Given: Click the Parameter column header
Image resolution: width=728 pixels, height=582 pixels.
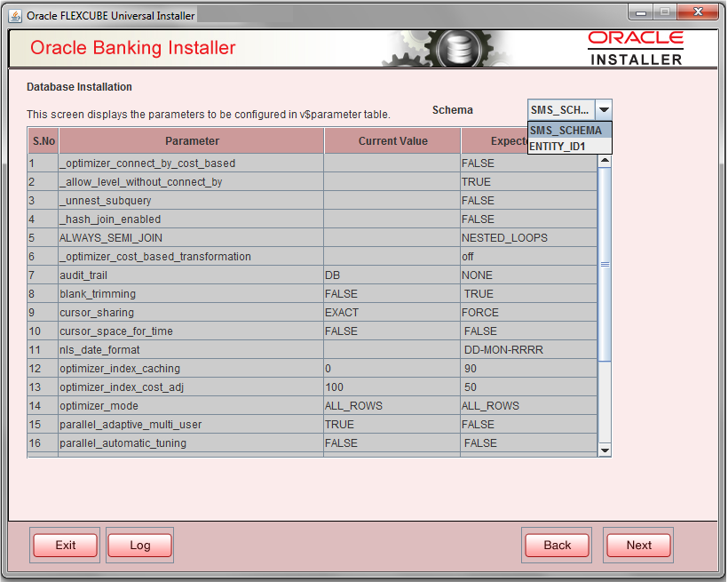Looking at the screenshot, I should coord(192,140).
